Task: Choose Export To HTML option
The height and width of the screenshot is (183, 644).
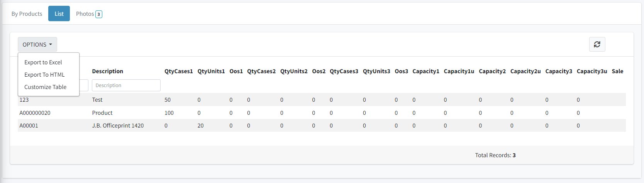Action: tap(44, 75)
